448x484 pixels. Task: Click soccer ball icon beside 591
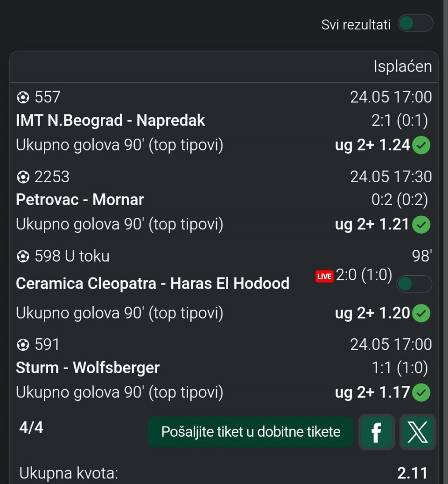coord(23,345)
